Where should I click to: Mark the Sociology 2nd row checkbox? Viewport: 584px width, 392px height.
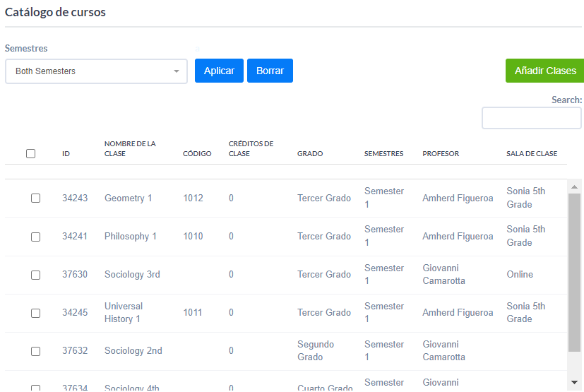(35, 351)
